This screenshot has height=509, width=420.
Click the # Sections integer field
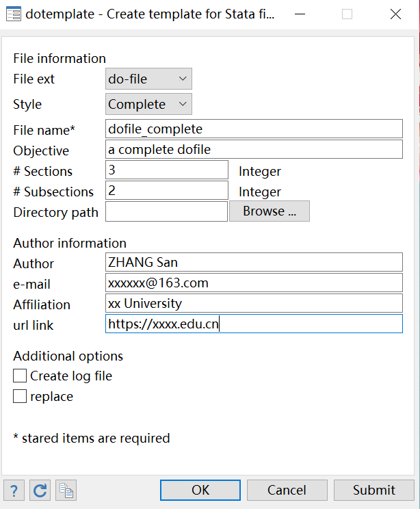point(167,170)
